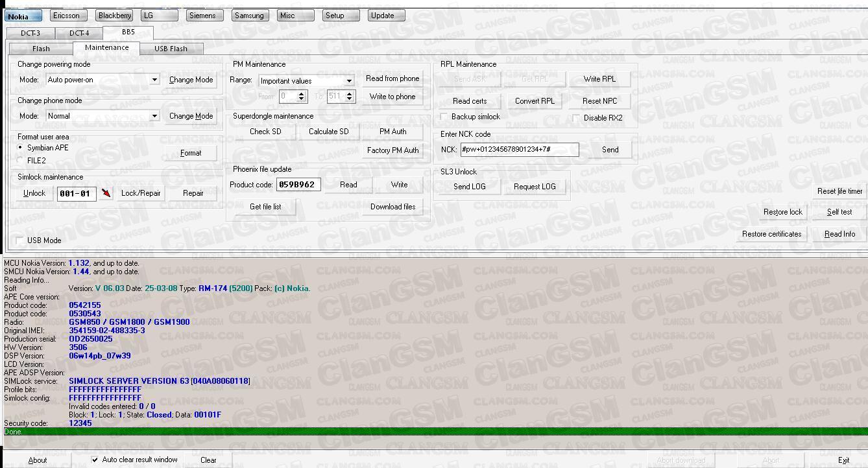Select the Nokia brand tab
This screenshot has width=868, height=468.
pos(23,16)
